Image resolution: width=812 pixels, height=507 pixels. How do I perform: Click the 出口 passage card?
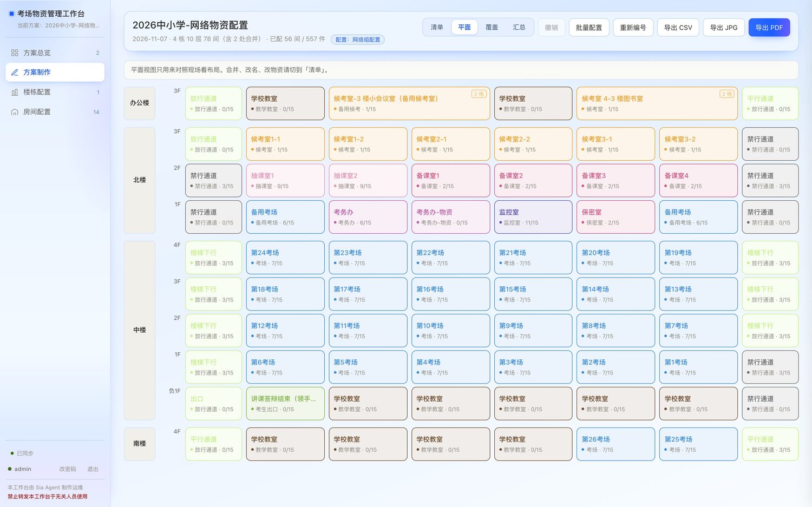point(213,404)
